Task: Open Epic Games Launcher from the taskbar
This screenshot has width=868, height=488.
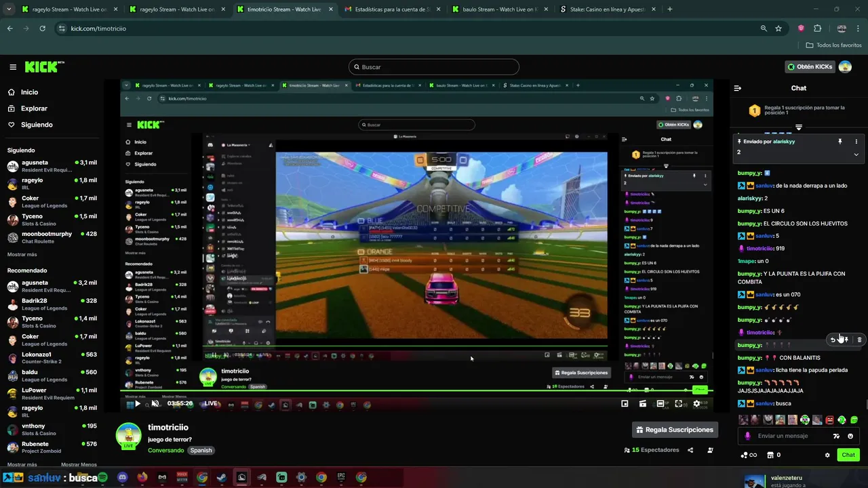Action: point(341,477)
